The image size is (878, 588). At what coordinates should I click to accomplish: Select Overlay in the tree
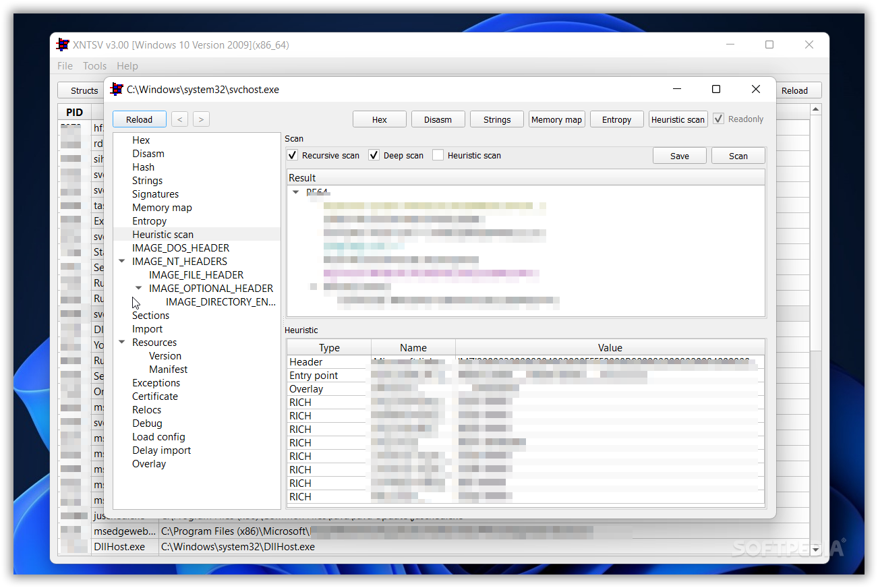[x=148, y=463]
